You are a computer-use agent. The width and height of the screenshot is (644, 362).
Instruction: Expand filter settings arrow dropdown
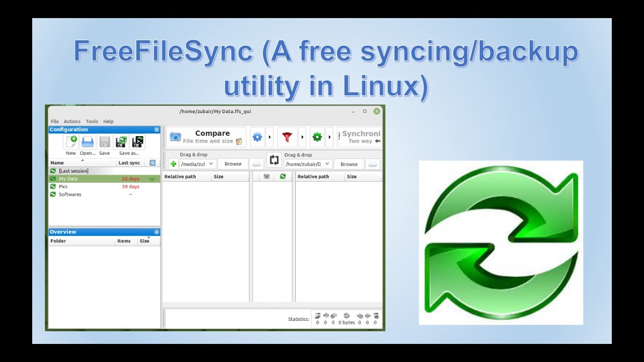point(302,137)
